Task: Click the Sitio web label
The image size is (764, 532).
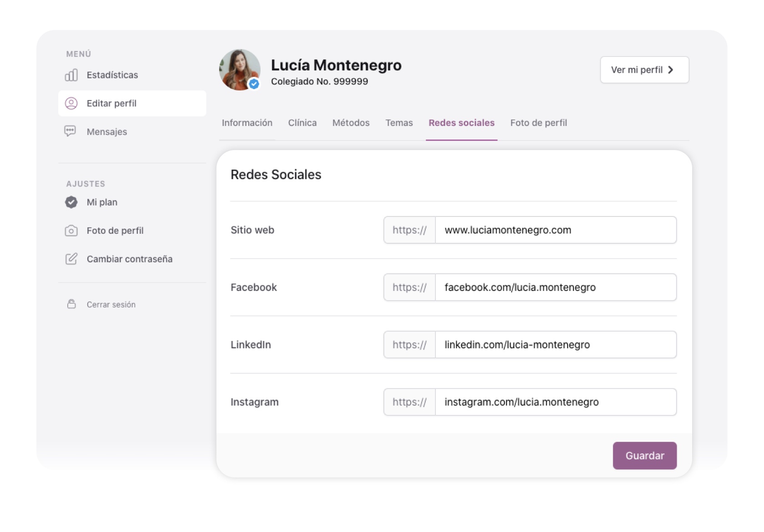Action: click(252, 230)
